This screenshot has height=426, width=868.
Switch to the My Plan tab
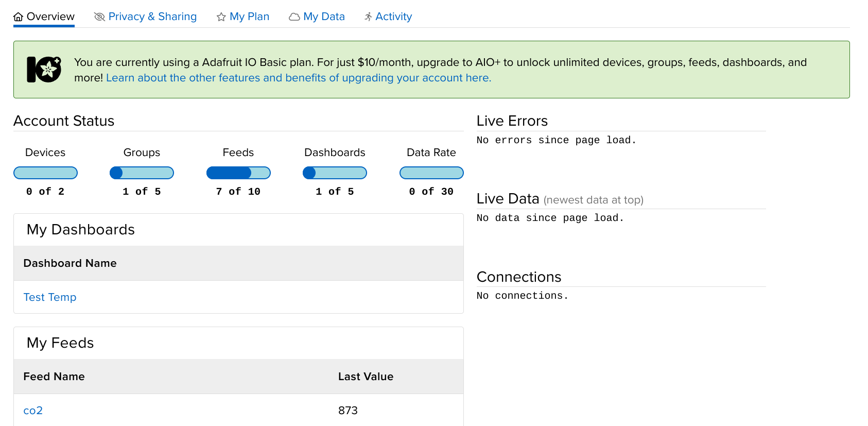[x=249, y=16]
